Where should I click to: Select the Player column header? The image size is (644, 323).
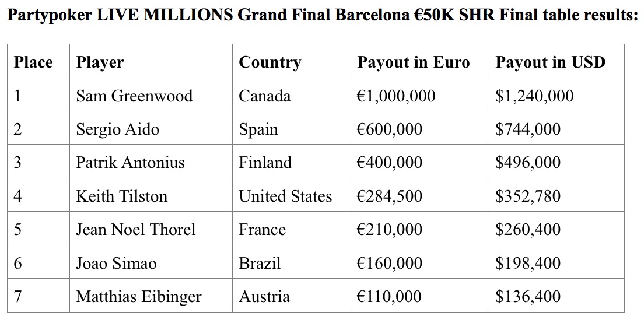click(x=150, y=62)
